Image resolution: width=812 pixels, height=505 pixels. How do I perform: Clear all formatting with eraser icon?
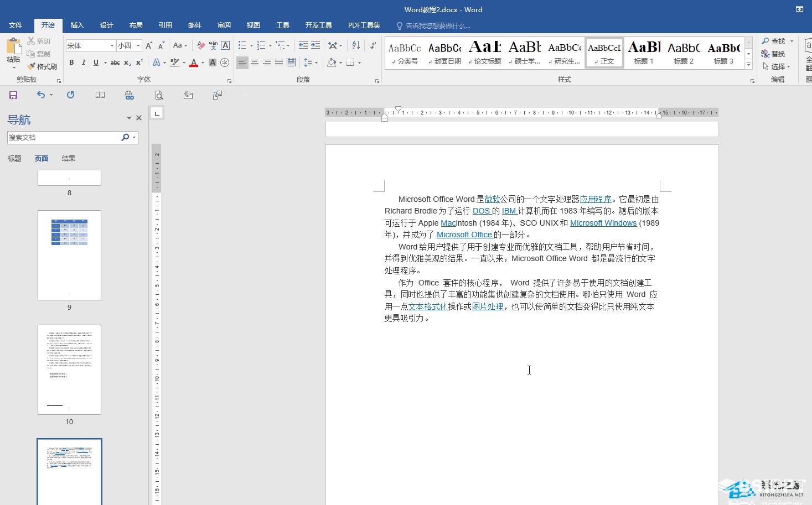coord(201,45)
